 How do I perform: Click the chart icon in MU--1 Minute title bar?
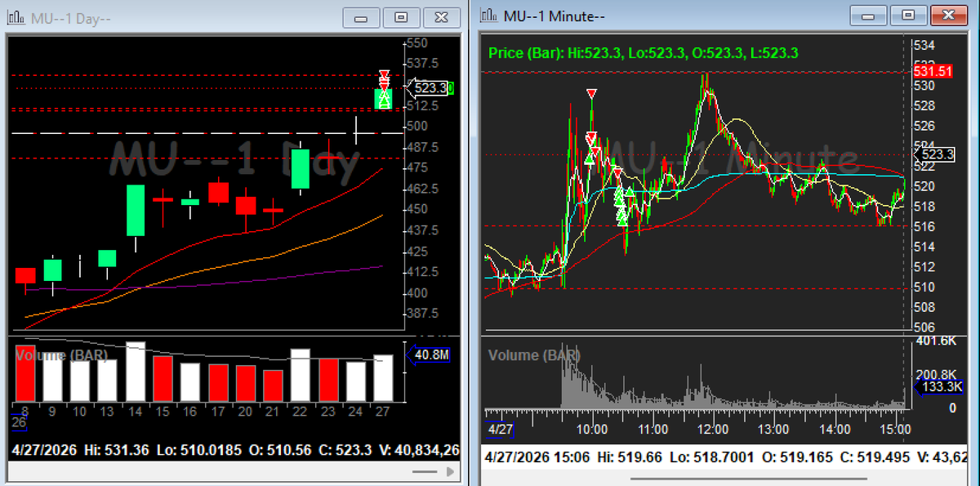coord(489,16)
